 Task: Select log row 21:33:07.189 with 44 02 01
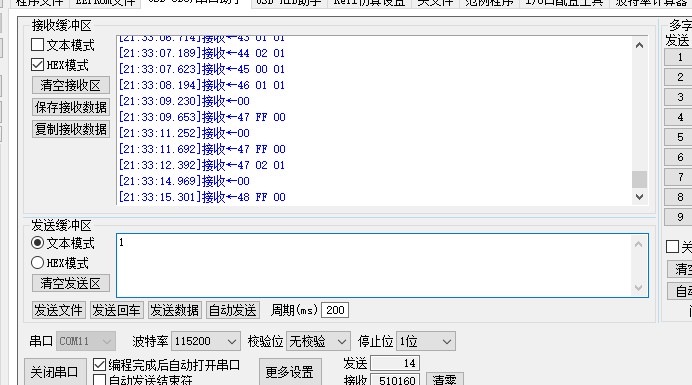click(x=202, y=53)
